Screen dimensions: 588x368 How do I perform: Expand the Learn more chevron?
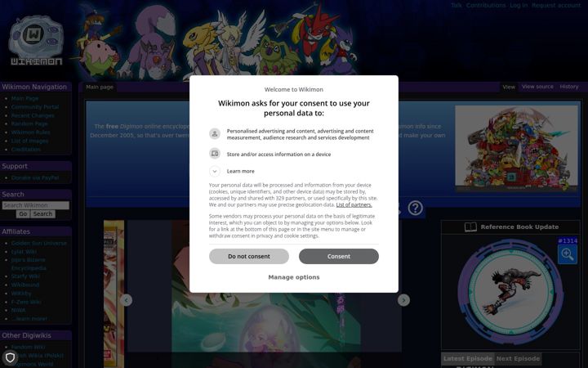[x=215, y=171]
